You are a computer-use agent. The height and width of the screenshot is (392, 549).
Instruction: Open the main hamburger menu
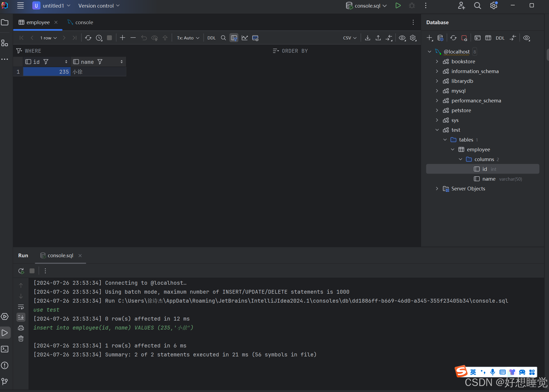tap(20, 5)
